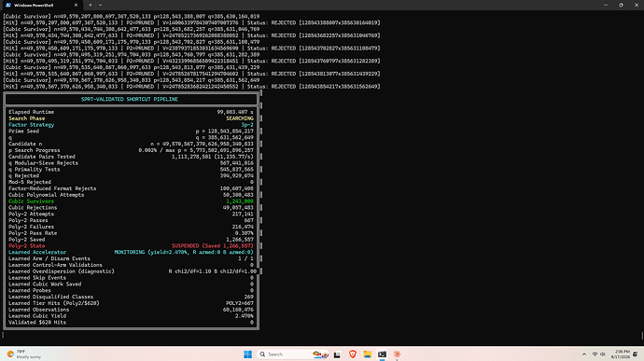644x361 pixels.
Task: Open network settings from the Wi-Fi icon
Action: [x=595, y=354]
